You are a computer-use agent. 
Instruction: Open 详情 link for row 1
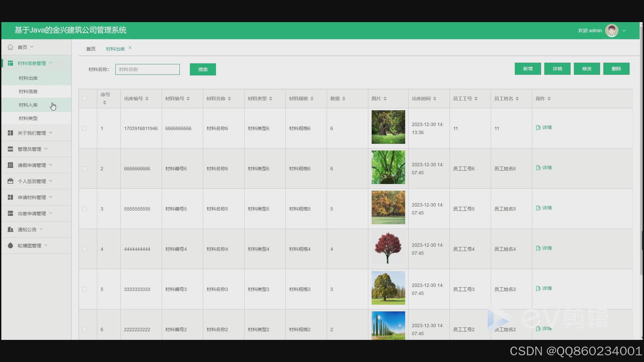click(x=544, y=127)
